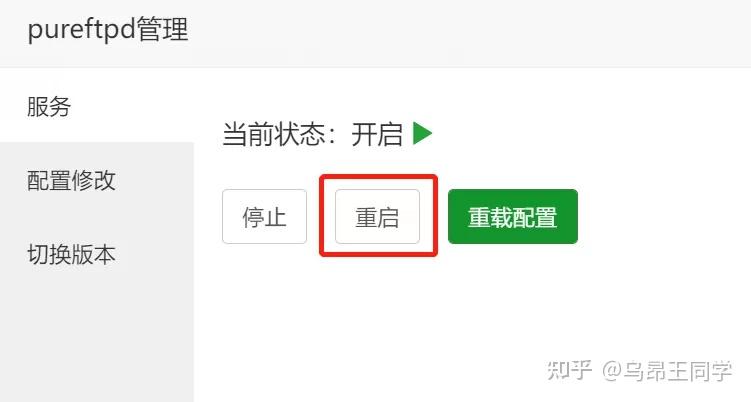Screen dimensions: 751x402
Task: Click the 知乎 watermark logo text
Action: (569, 370)
